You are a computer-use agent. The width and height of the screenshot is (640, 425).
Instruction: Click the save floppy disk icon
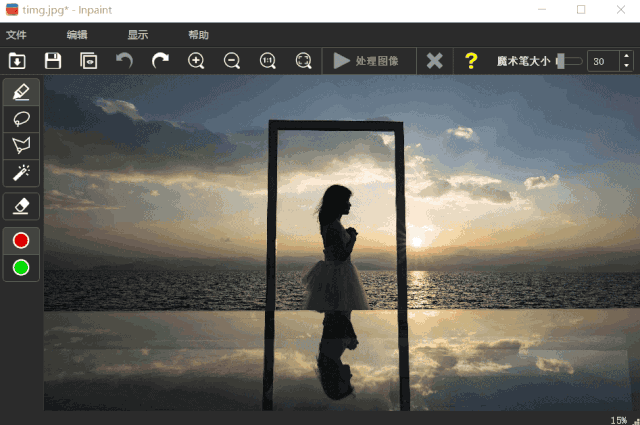pyautogui.click(x=53, y=61)
